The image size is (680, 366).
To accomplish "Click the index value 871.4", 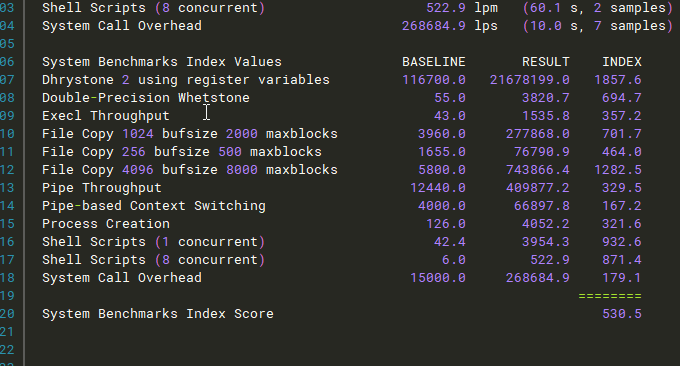I will tap(621, 260).
